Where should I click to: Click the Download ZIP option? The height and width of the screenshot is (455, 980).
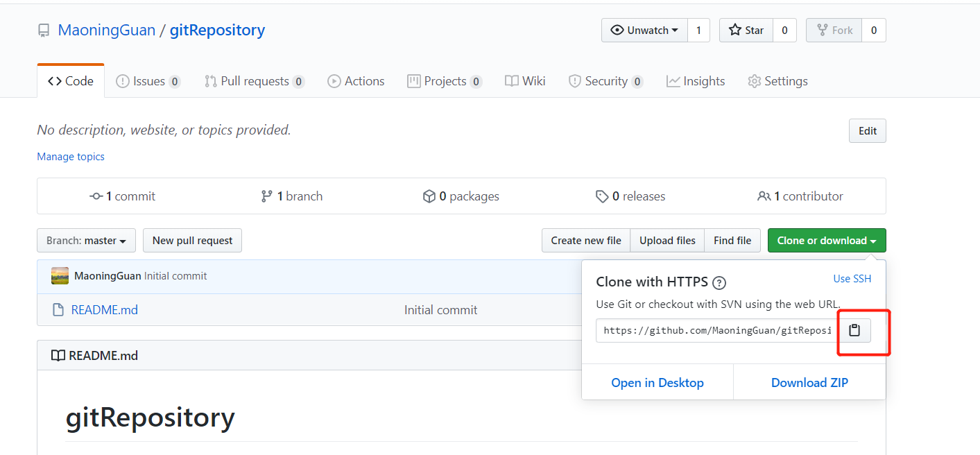[x=809, y=383]
